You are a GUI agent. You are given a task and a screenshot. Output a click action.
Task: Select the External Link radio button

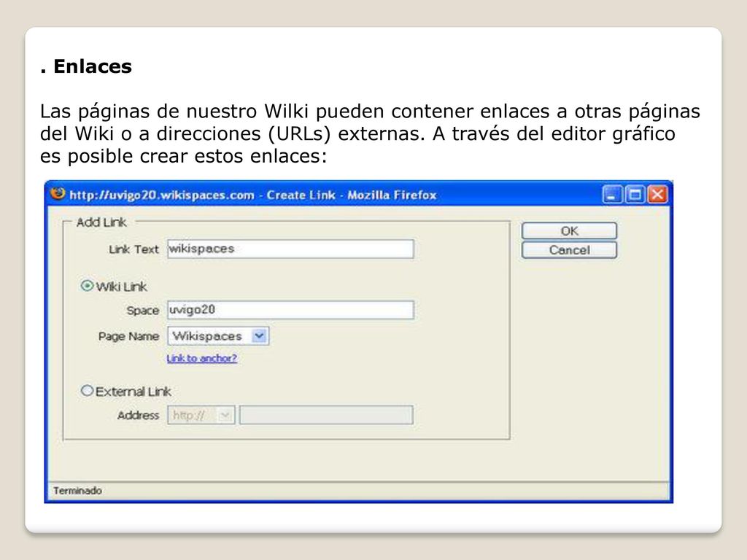tap(87, 391)
